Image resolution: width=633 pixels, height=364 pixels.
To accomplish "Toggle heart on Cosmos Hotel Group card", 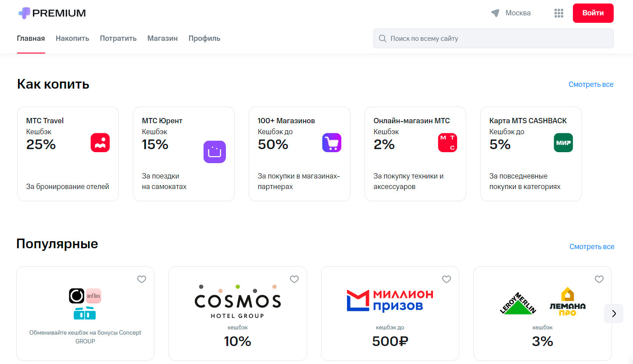I will click(x=294, y=279).
